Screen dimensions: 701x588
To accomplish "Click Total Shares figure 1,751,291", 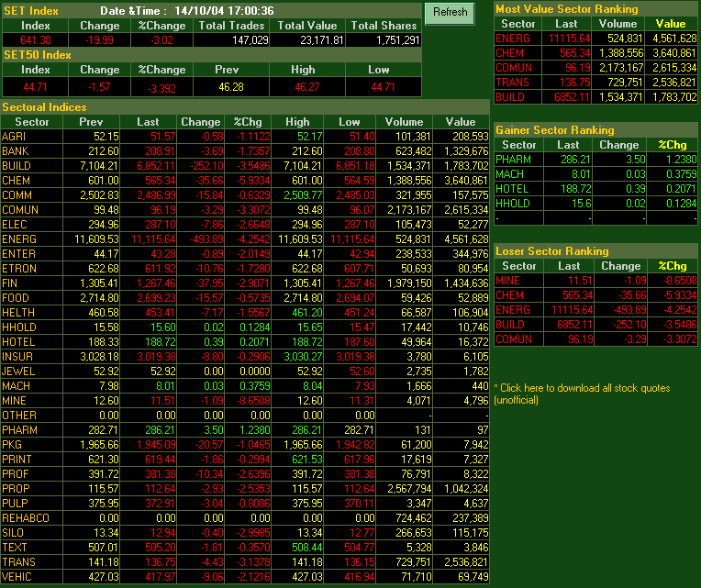I will coord(398,40).
